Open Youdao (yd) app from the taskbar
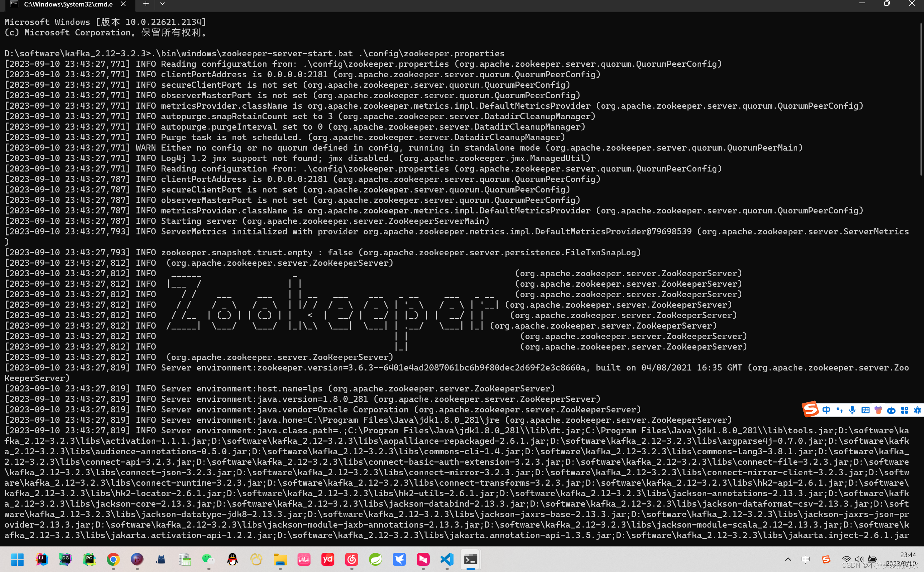 327,559
